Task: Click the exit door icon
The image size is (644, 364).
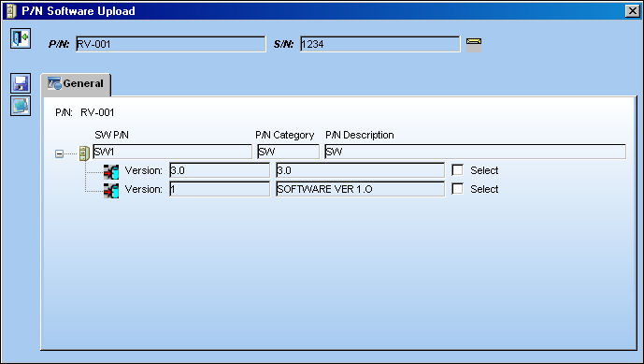Action: pyautogui.click(x=21, y=38)
